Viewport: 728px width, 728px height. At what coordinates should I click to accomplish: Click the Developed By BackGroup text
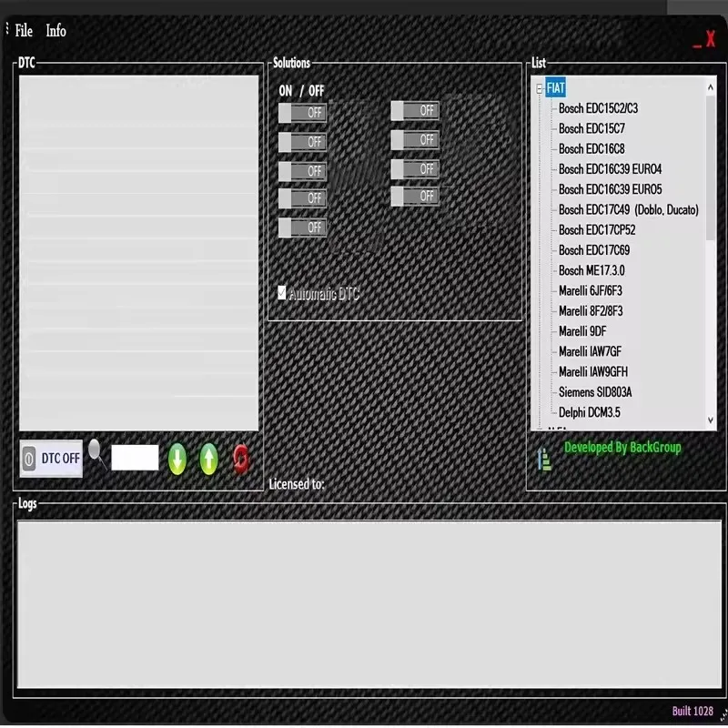pyautogui.click(x=622, y=448)
